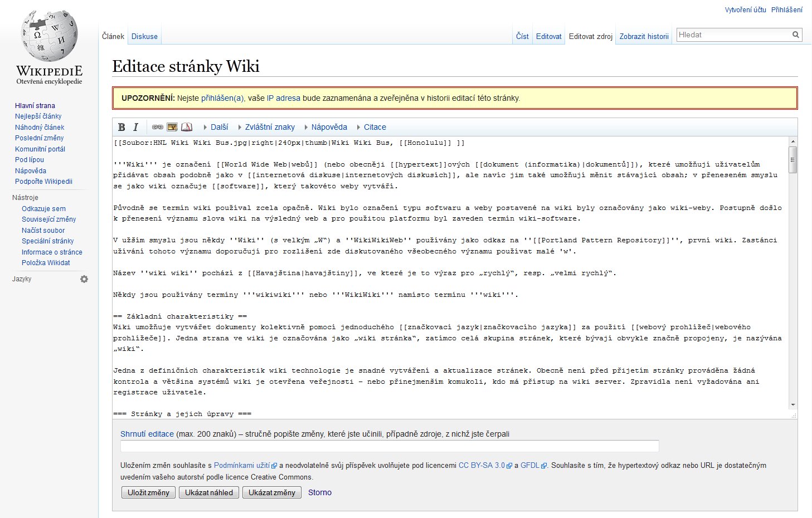This screenshot has width=812, height=518.
Task: Expand the Zvláštní znaky toolbar section
Action: [266, 127]
